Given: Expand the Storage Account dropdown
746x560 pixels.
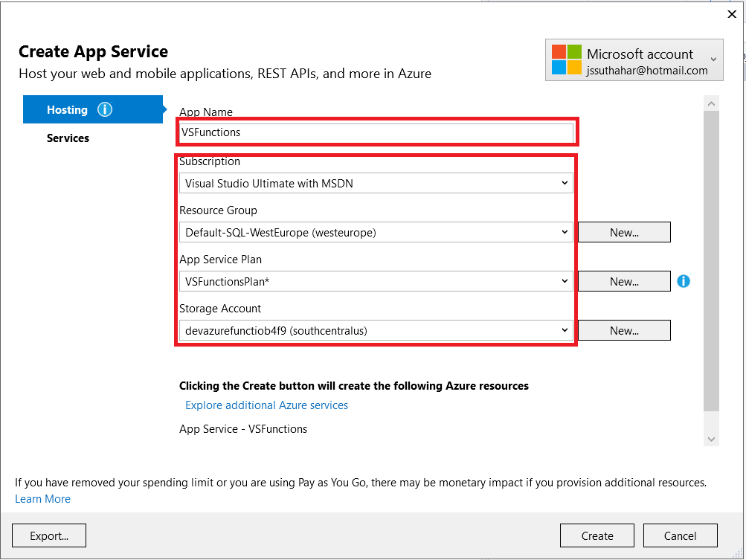Looking at the screenshot, I should click(x=376, y=330).
